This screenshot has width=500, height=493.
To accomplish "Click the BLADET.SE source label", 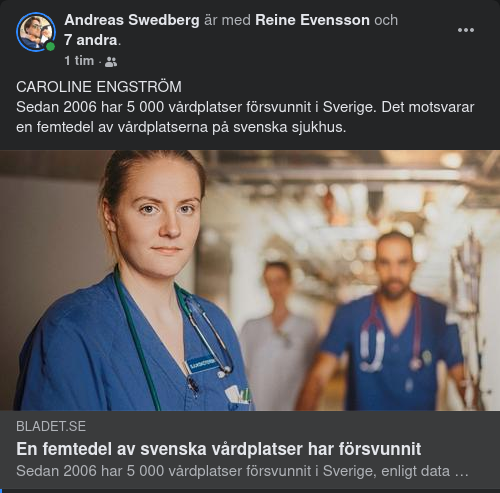I will [51, 426].
